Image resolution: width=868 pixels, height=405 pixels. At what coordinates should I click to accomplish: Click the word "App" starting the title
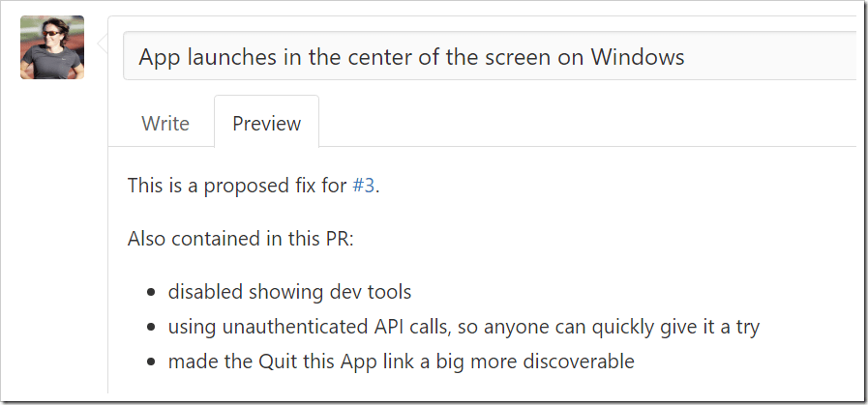pyautogui.click(x=159, y=57)
